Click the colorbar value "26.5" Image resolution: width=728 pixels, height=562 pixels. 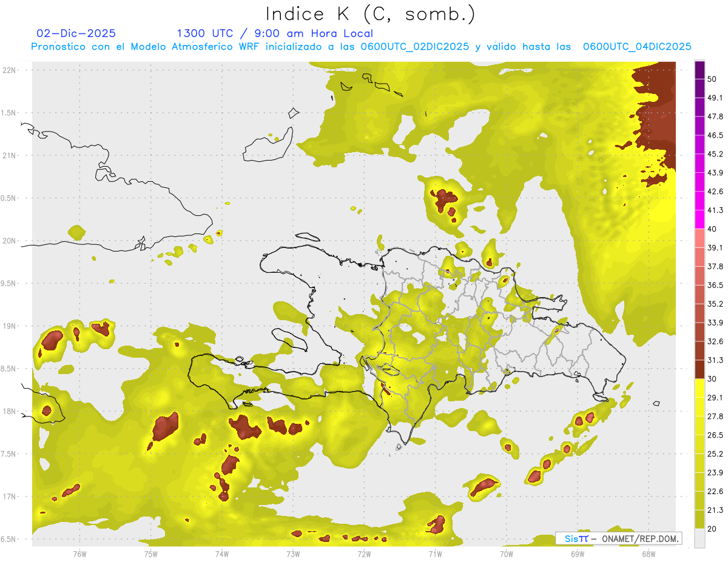[x=716, y=435]
